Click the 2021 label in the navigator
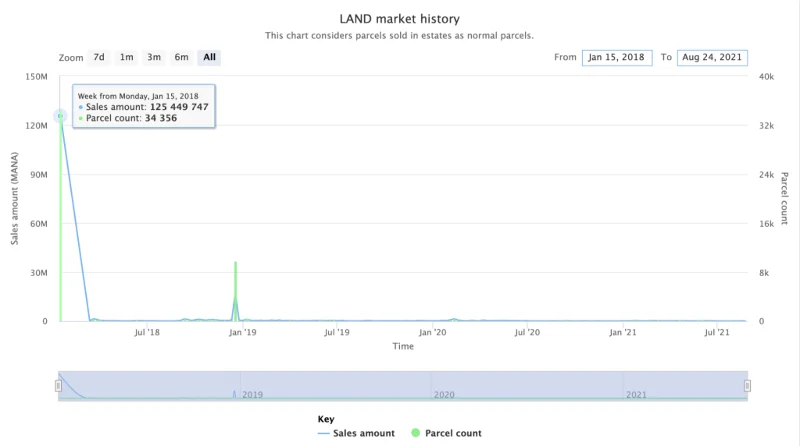This screenshot has height=446, width=800. pyautogui.click(x=636, y=394)
